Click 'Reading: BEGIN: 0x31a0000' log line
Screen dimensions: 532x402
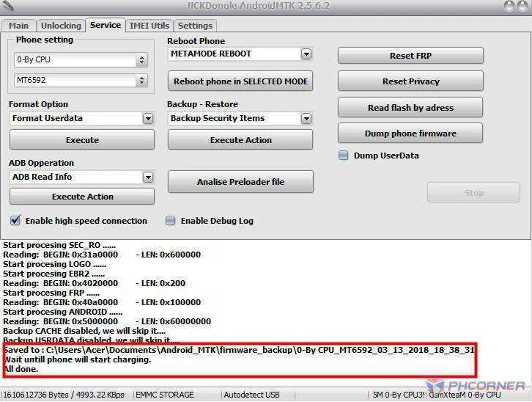point(102,255)
